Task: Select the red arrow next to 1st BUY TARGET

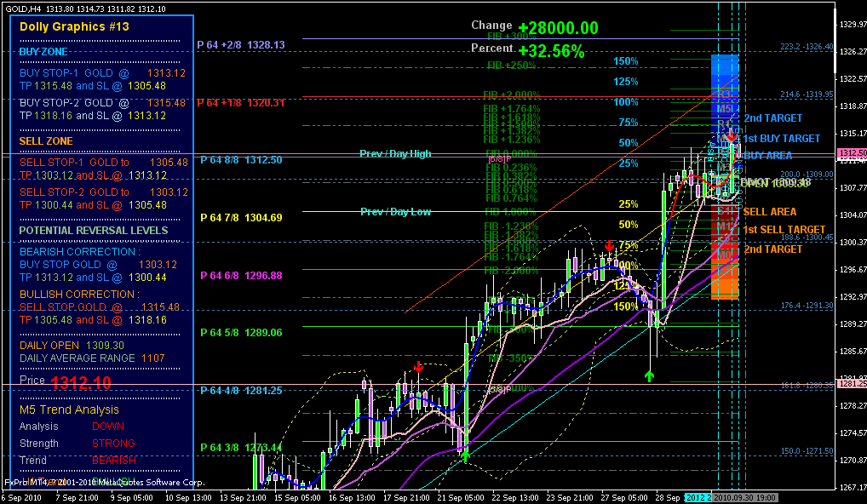Action: coord(732,136)
